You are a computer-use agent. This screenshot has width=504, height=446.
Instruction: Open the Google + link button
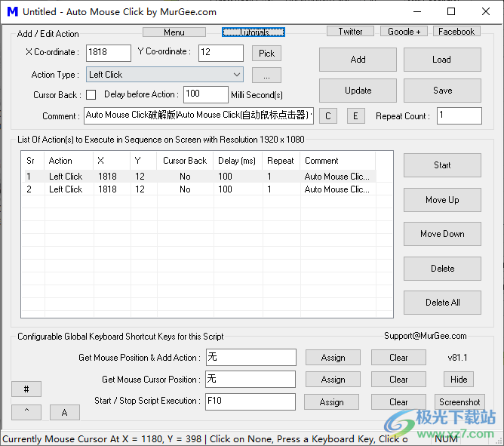tap(404, 32)
